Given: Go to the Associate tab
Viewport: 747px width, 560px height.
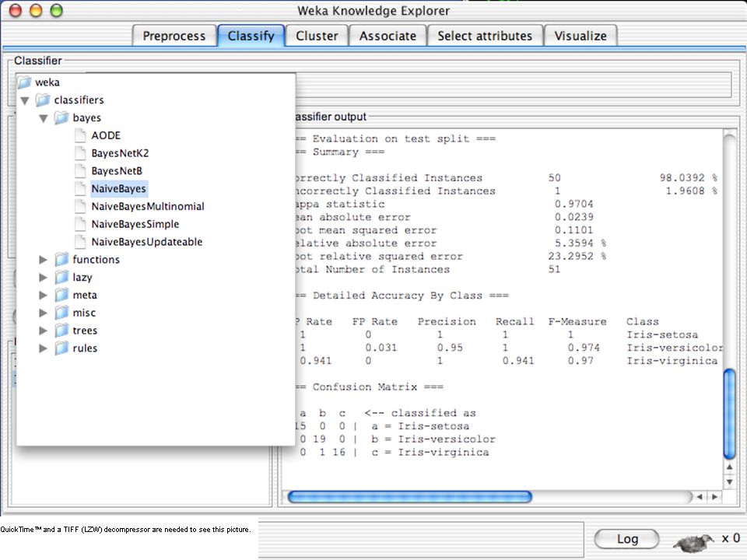Looking at the screenshot, I should pos(388,36).
